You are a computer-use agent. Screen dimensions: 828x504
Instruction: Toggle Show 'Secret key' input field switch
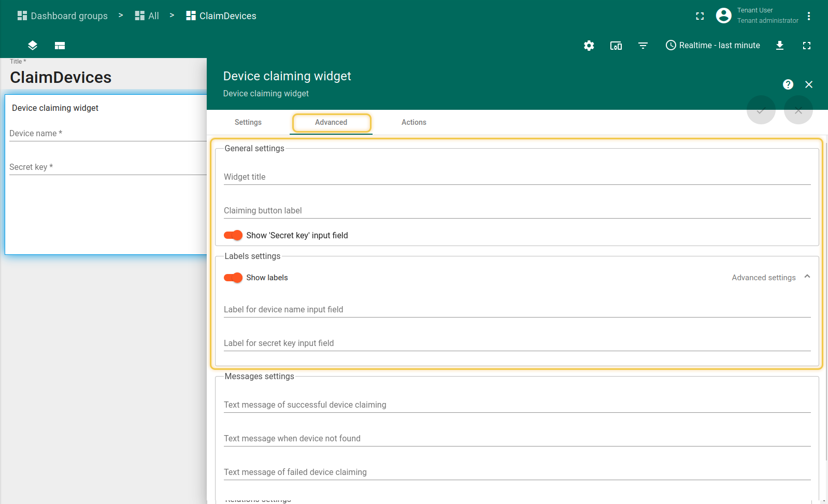click(233, 235)
